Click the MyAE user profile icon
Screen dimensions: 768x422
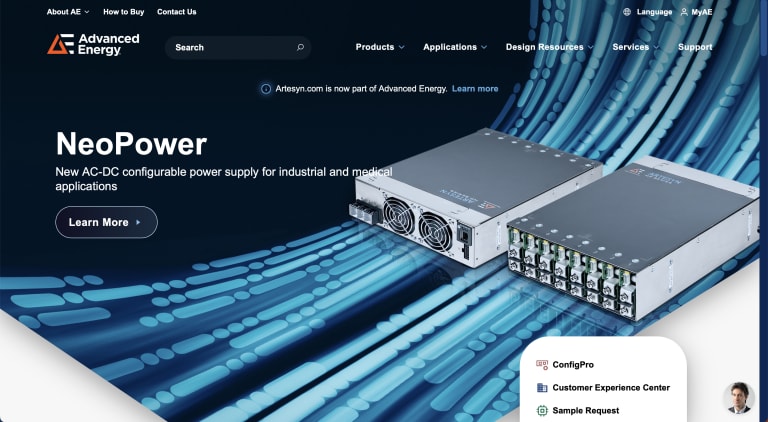684,12
